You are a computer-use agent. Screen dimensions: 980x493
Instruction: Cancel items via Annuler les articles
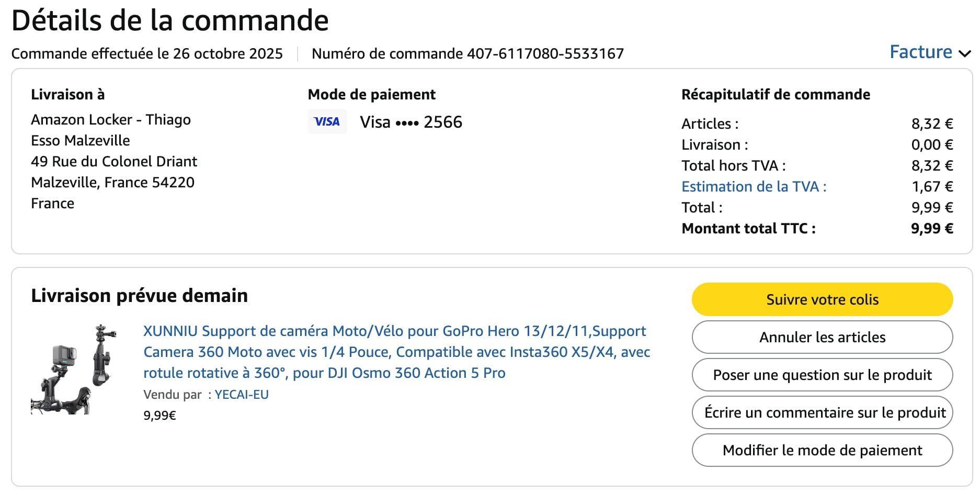tap(822, 337)
